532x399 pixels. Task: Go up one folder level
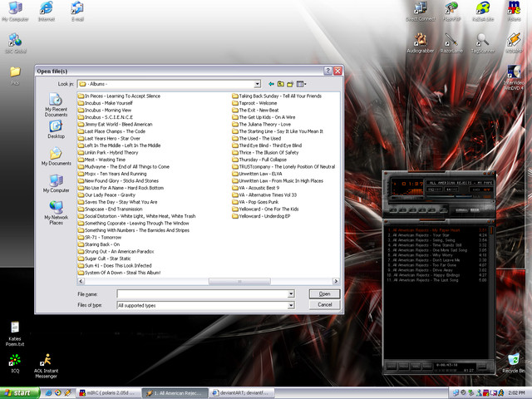tap(281, 84)
